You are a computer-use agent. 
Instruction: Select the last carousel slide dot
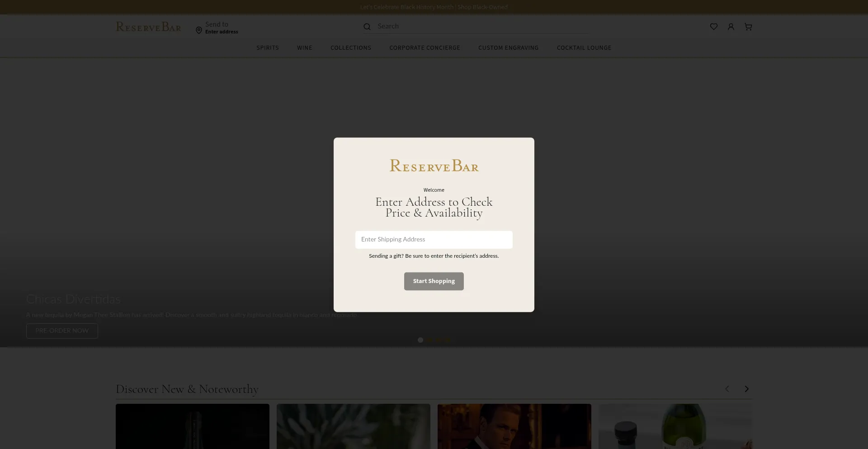(x=448, y=340)
